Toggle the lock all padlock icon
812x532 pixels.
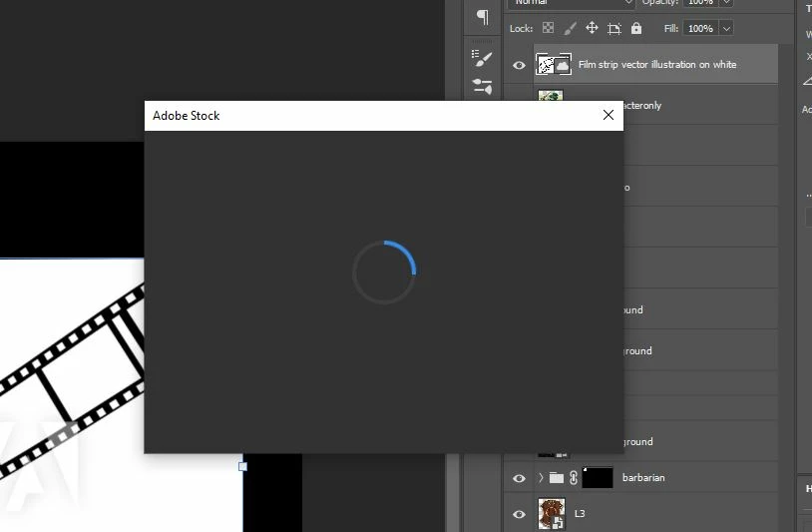point(636,28)
